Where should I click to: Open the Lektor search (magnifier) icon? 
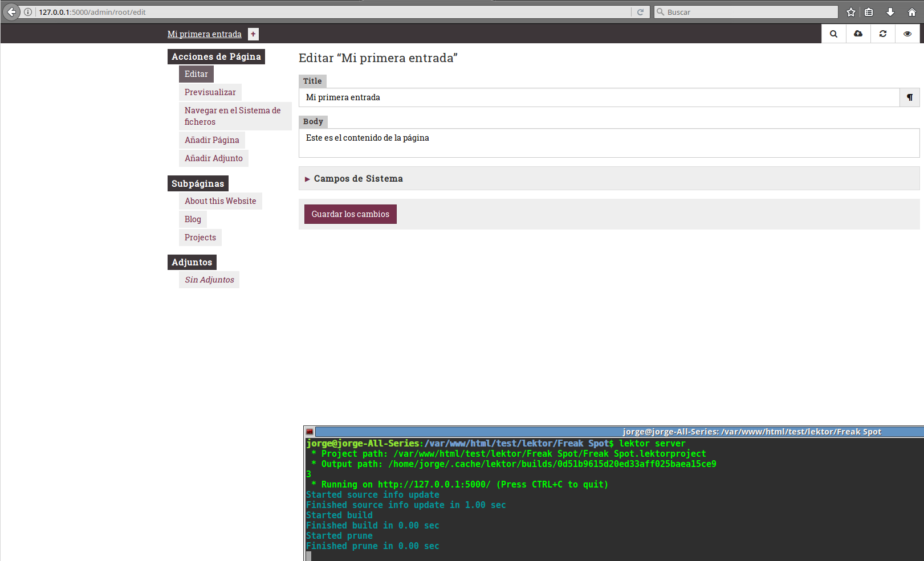tap(833, 34)
